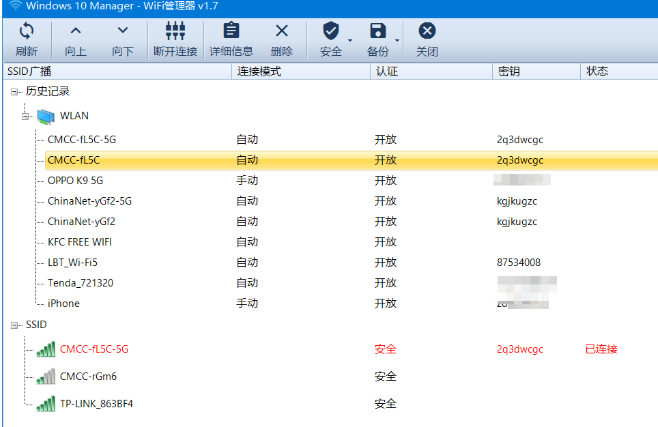Viewport: 658px width, 427px height.
Task: Click signal icon of TP-LINK_863BF4 network
Action: coord(46,404)
